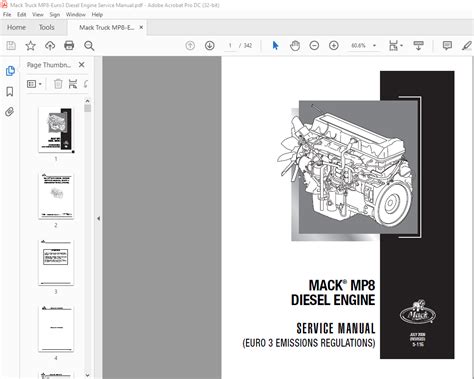Collapse the navigation pane with side arrow
This screenshot has width=474, height=379.
tap(98, 218)
